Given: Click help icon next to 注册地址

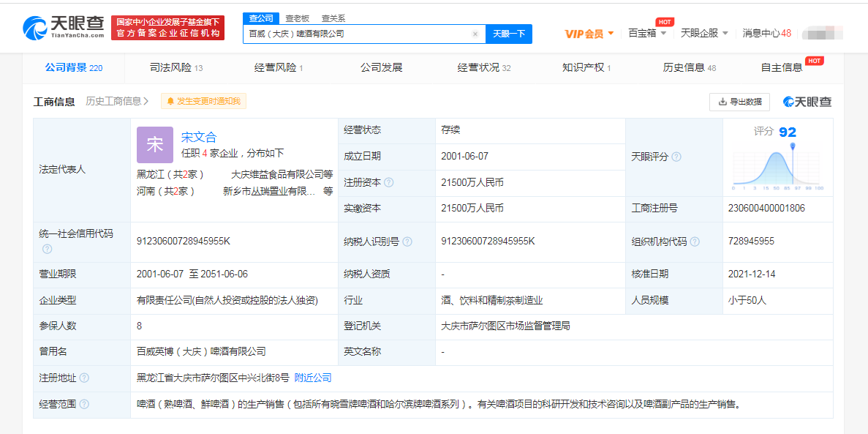Looking at the screenshot, I should click(83, 378).
